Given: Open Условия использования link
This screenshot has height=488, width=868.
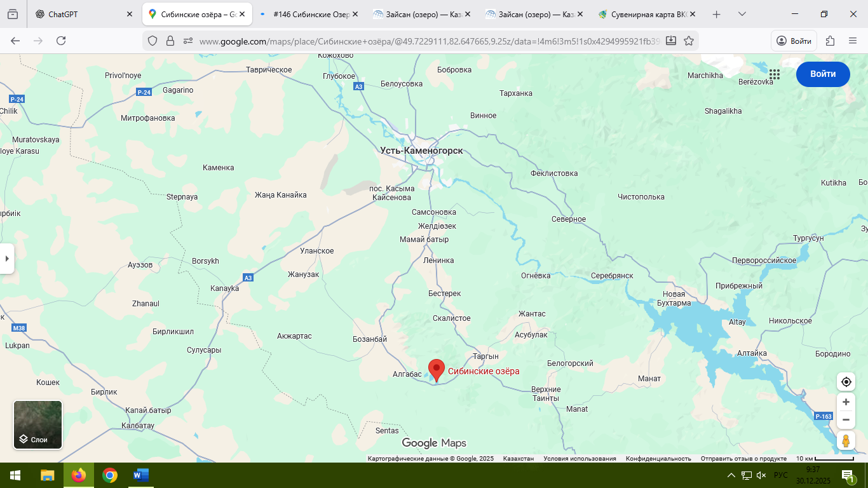Looking at the screenshot, I should tap(580, 459).
